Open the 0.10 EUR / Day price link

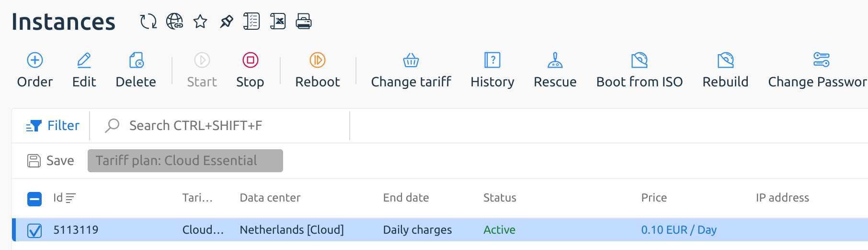pyautogui.click(x=679, y=230)
